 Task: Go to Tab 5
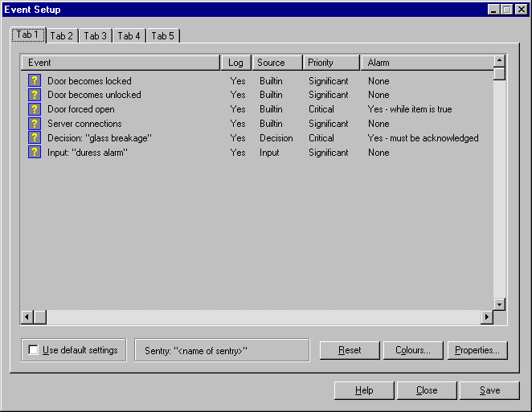click(x=163, y=36)
